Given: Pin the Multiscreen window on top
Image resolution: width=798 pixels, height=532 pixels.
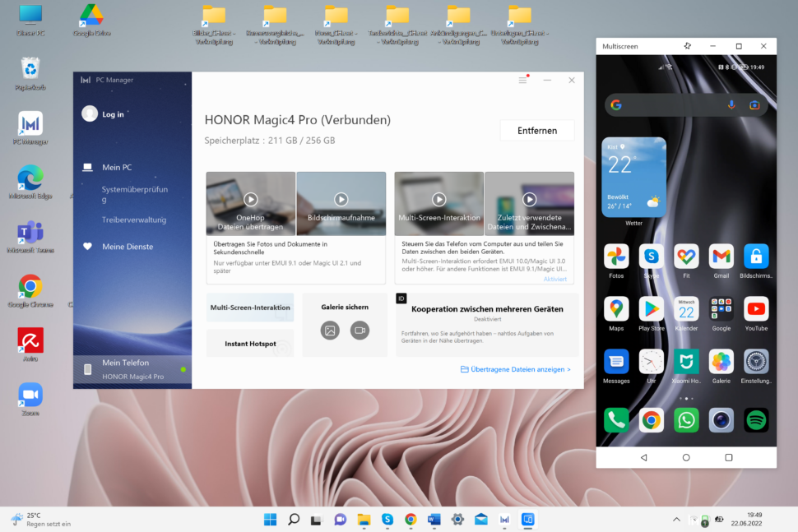Looking at the screenshot, I should [688, 46].
